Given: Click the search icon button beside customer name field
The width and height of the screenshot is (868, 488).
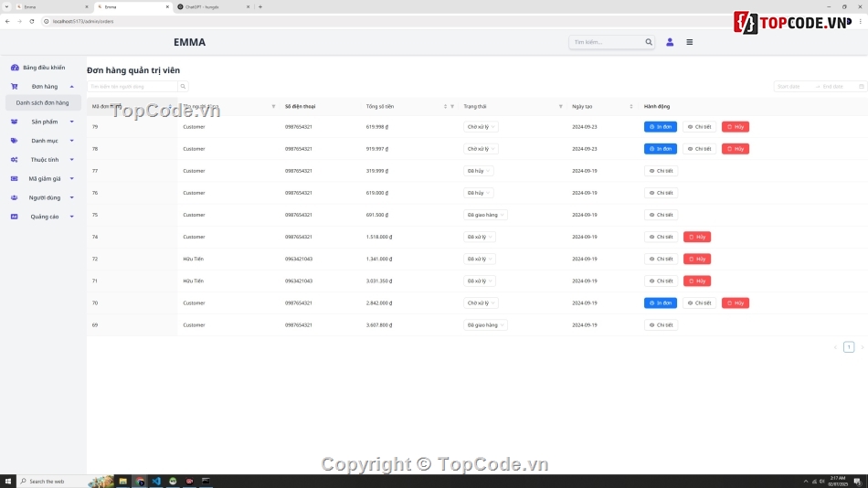Looking at the screenshot, I should (184, 87).
